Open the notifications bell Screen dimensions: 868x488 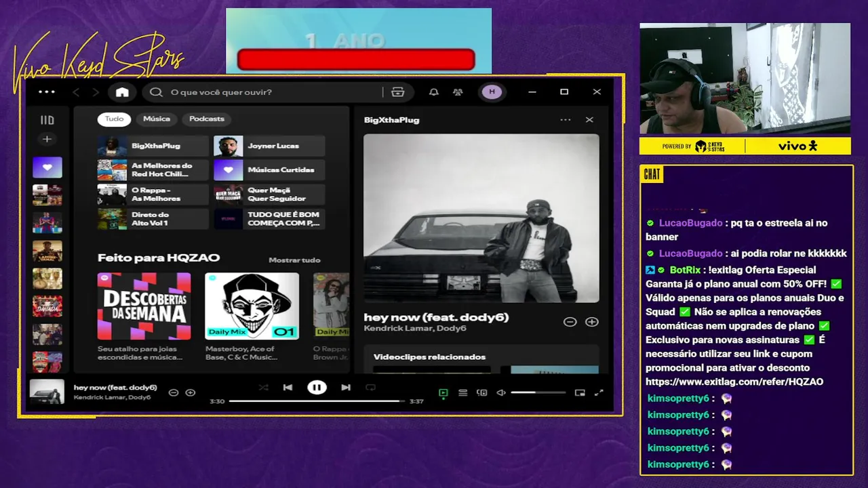point(433,92)
